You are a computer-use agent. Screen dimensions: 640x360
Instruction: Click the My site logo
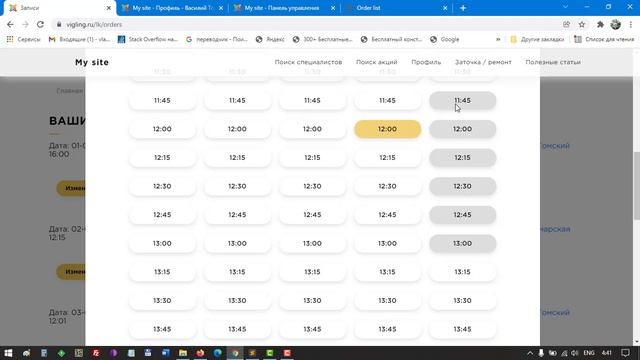click(x=92, y=62)
